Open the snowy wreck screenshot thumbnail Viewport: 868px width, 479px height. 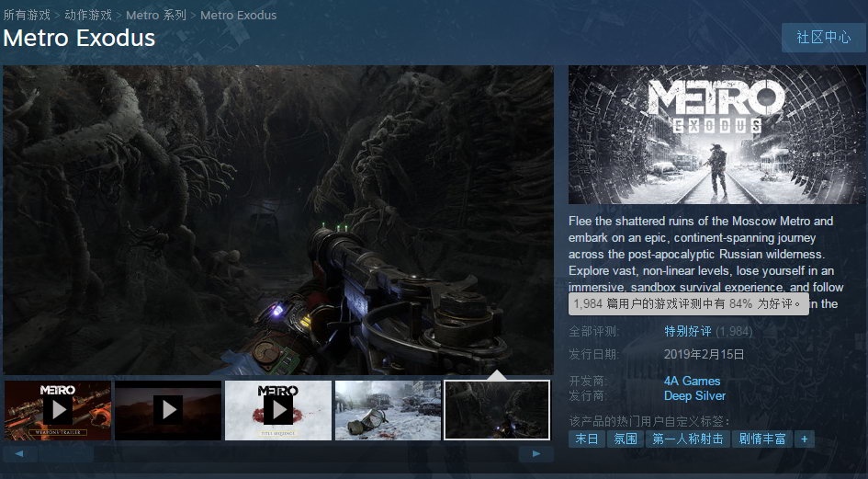click(388, 410)
